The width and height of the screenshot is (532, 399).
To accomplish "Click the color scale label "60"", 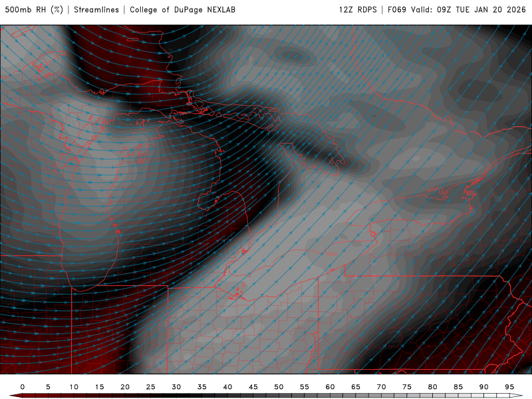I will coord(330,387).
